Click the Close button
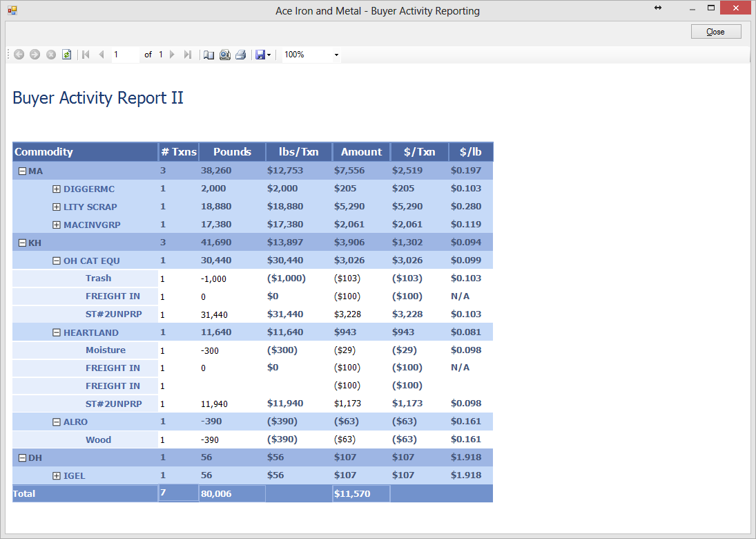The height and width of the screenshot is (539, 756). pyautogui.click(x=716, y=32)
